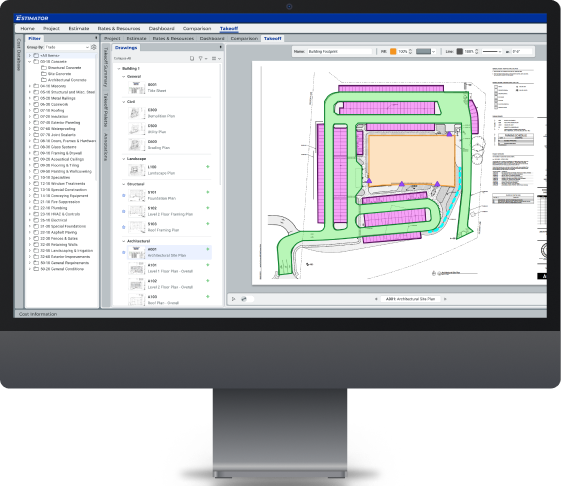Pin the Drawings panel
This screenshot has width=561, height=486.
coord(220,47)
